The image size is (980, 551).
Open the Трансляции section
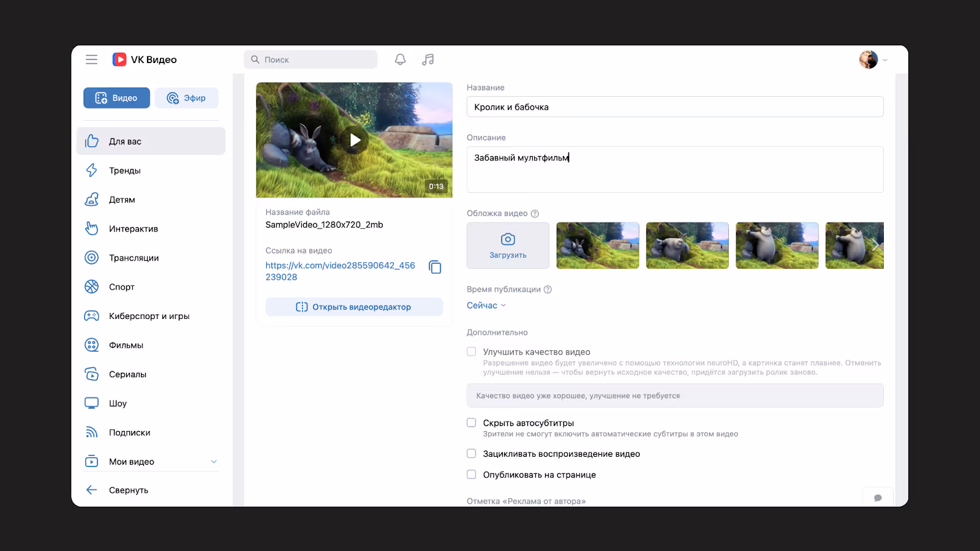(151, 258)
